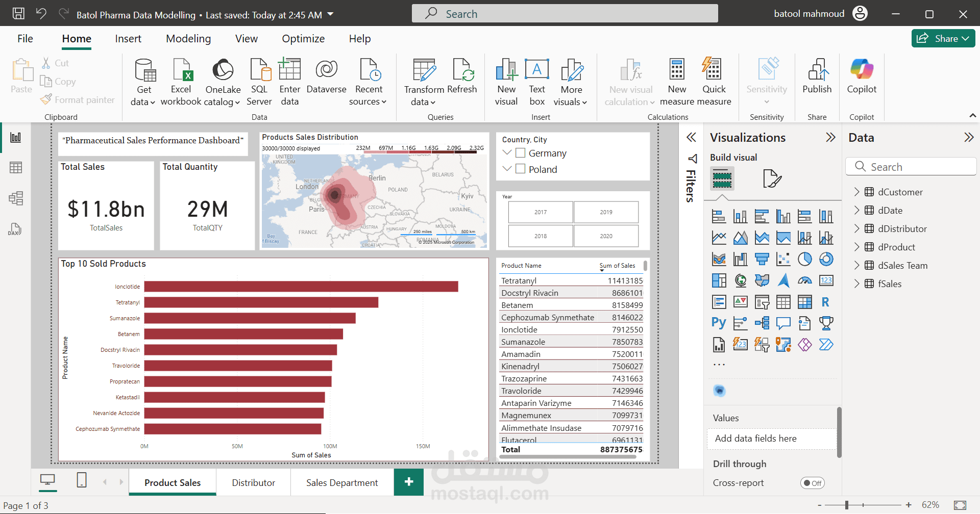Expand the dProduct table
The image size is (980, 514).
(x=857, y=247)
